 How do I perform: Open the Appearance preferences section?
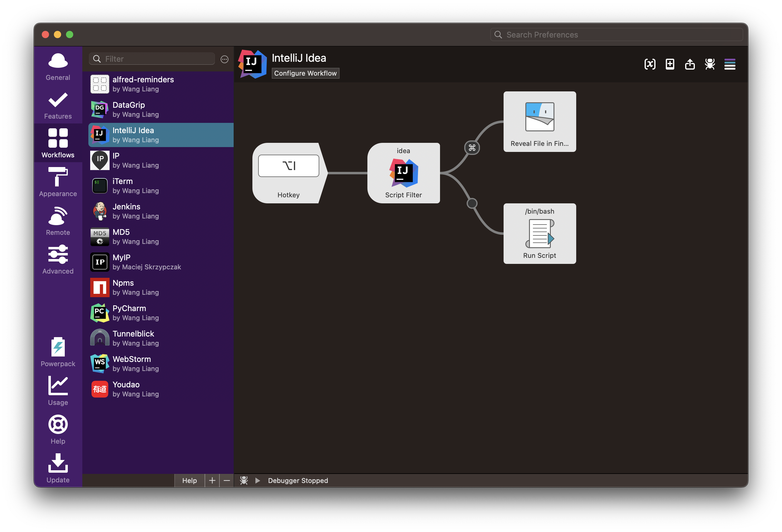pyautogui.click(x=57, y=183)
